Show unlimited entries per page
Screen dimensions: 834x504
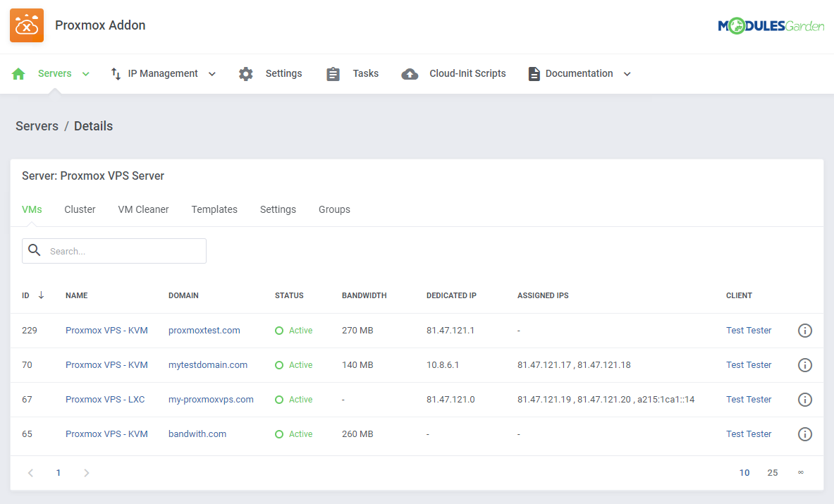[800, 472]
